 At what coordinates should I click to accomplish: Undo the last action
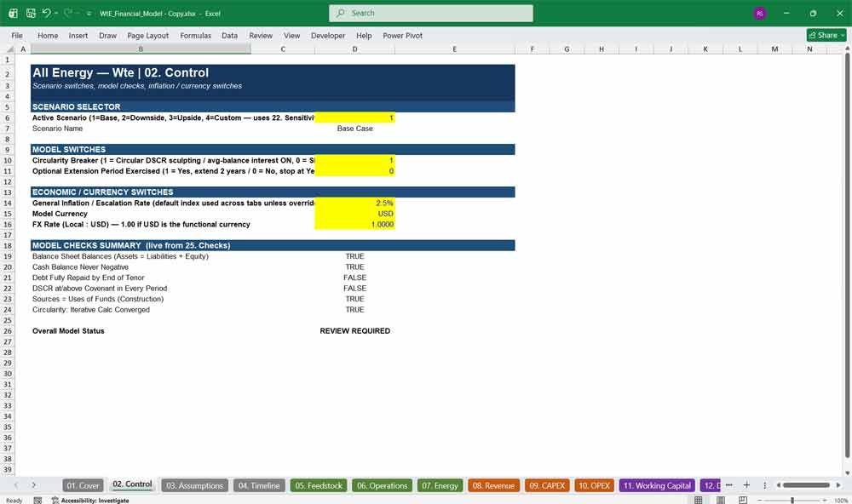pos(47,13)
